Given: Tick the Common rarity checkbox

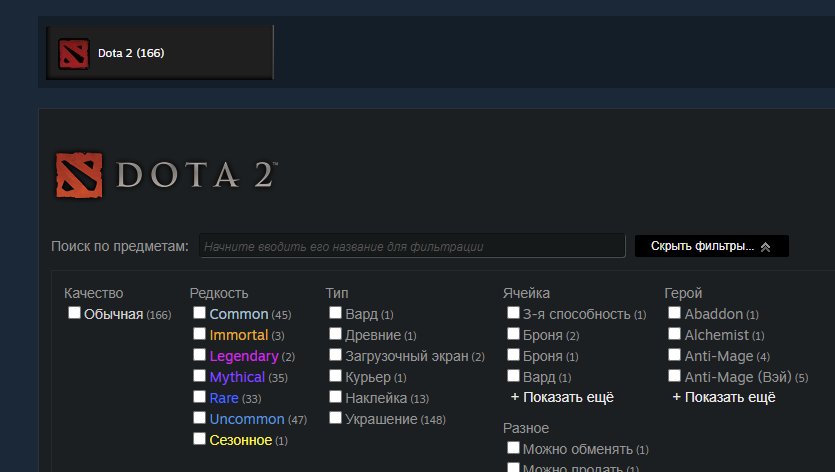Looking at the screenshot, I should tap(200, 314).
